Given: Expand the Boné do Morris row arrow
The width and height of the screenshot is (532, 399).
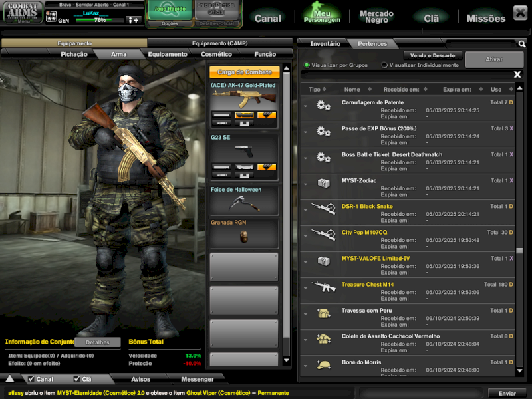Looking at the screenshot, I should [x=305, y=366].
